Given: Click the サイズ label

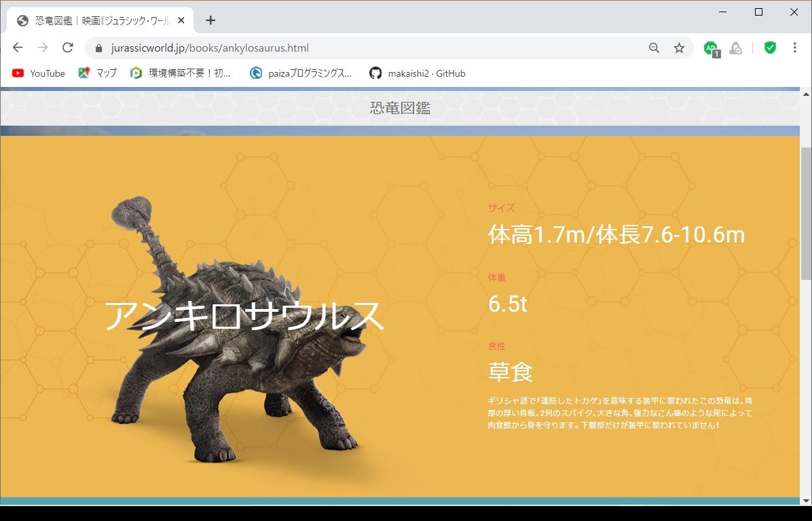Looking at the screenshot, I should coord(501,208).
